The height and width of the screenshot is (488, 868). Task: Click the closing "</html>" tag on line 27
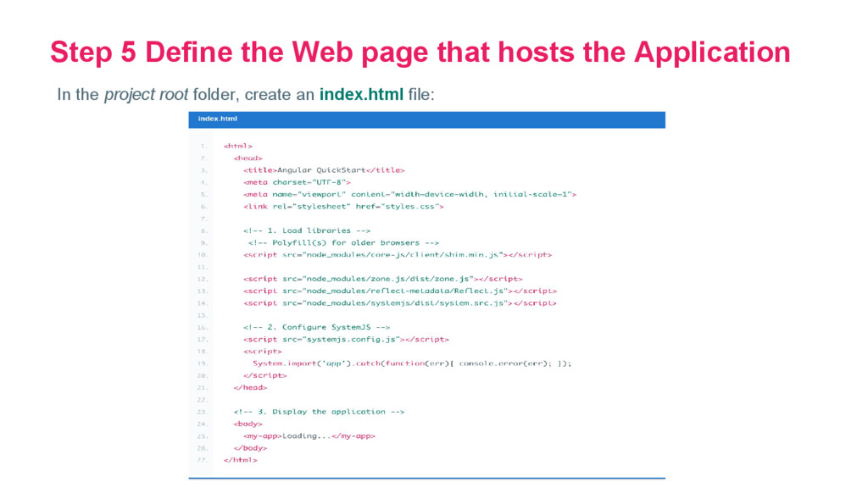coord(240,460)
